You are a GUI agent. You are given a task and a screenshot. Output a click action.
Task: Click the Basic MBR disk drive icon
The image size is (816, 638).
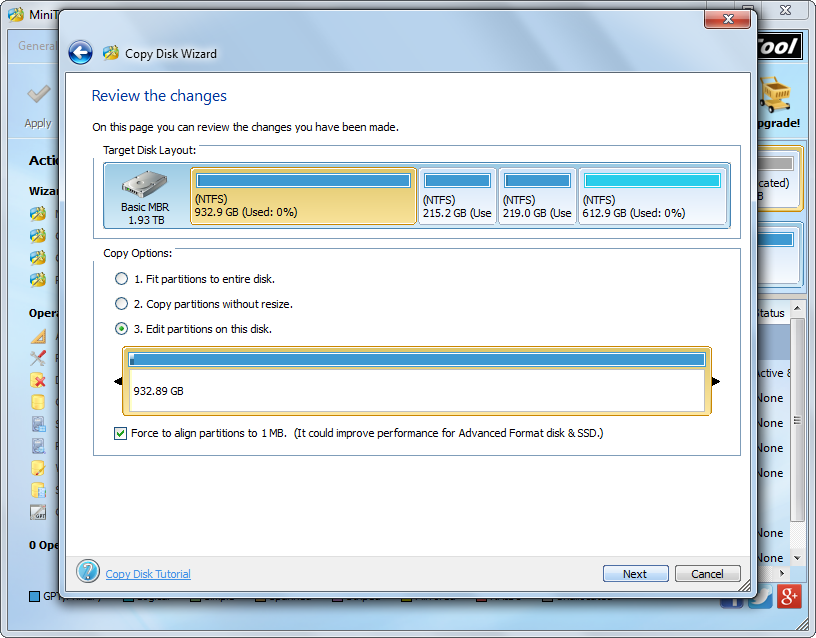tap(145, 184)
